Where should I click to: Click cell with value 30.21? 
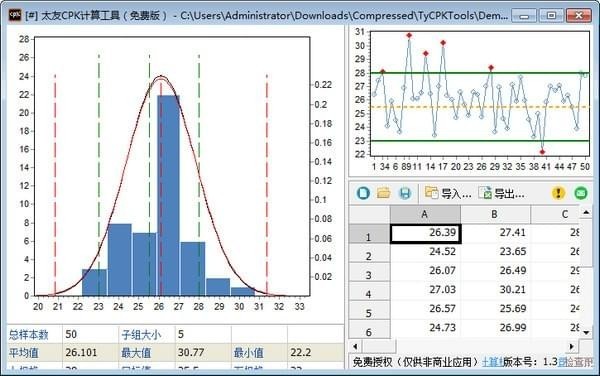(x=495, y=290)
